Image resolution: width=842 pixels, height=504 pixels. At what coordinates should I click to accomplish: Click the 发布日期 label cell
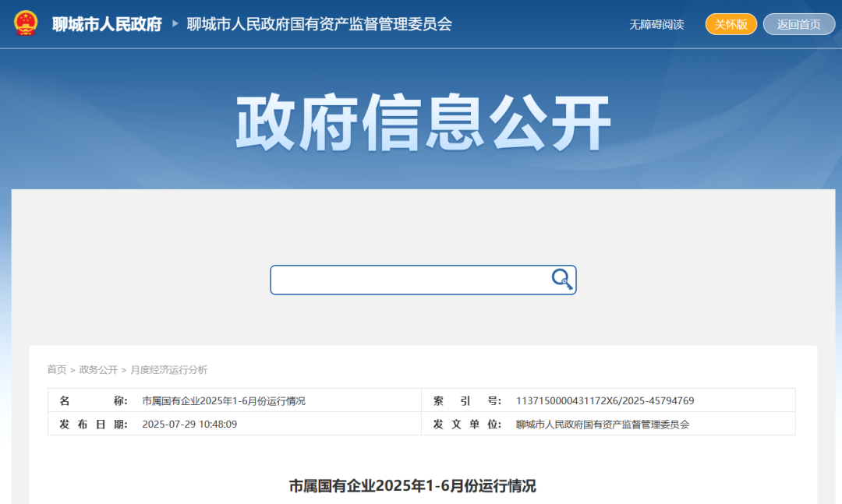coord(94,425)
